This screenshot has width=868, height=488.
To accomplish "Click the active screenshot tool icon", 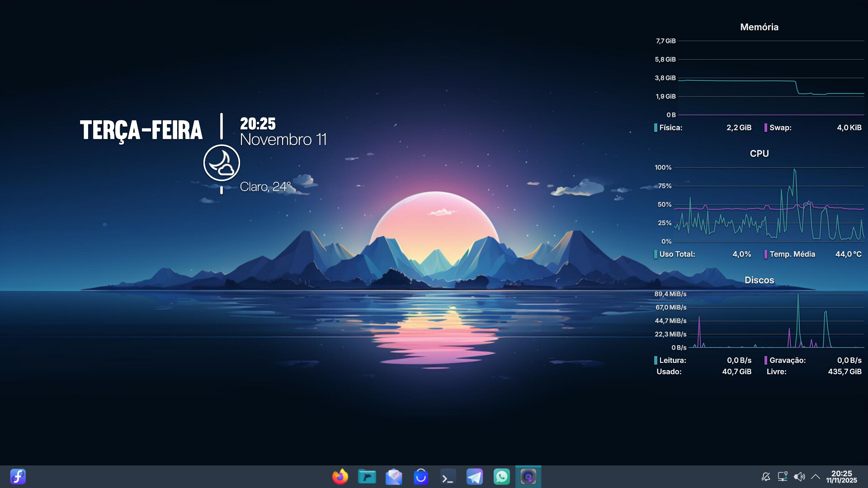I will (x=528, y=477).
